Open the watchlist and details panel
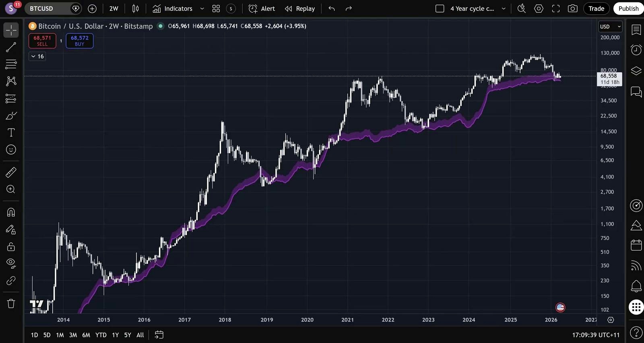Screen dimensions: 644x343 click(x=636, y=30)
